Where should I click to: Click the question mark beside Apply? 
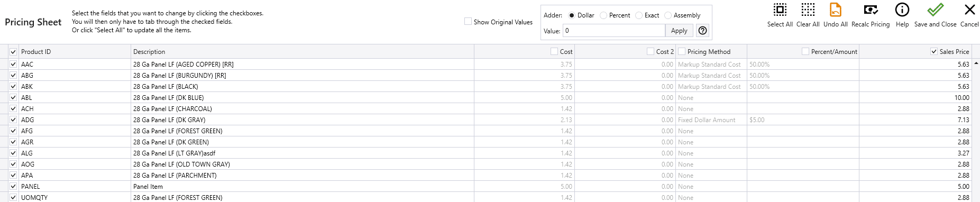click(x=702, y=31)
